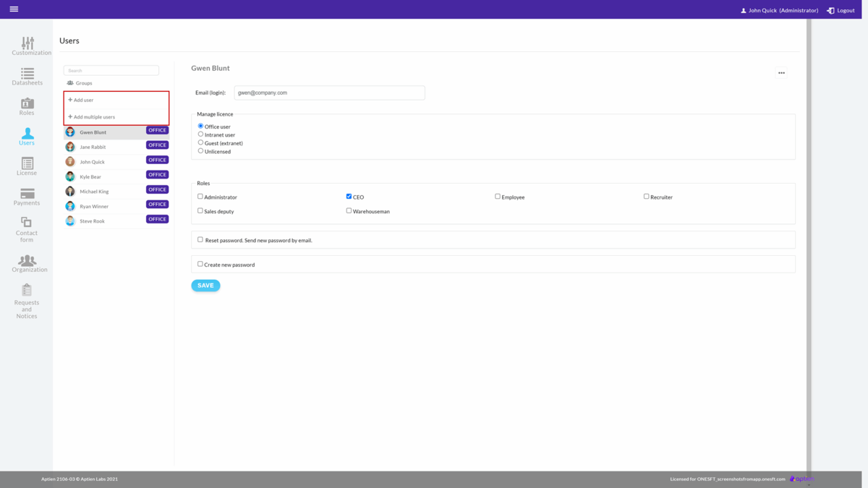Open the three-dots more options menu
Image resolution: width=868 pixels, height=488 pixels.
781,73
